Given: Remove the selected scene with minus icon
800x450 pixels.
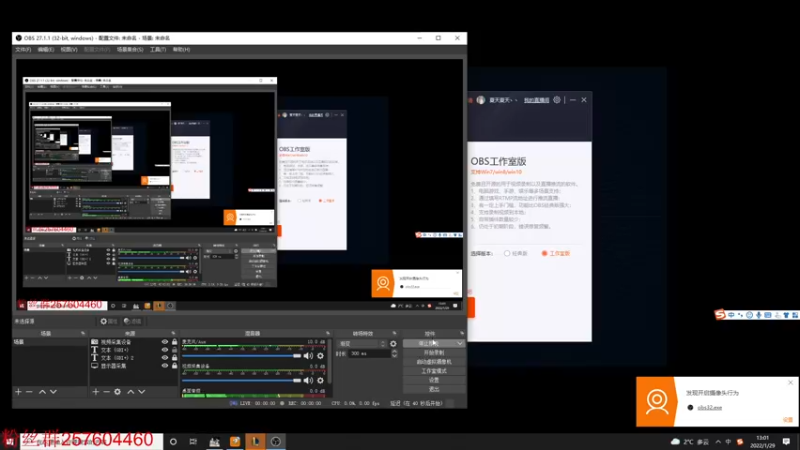Looking at the screenshot, I should pos(29,391).
